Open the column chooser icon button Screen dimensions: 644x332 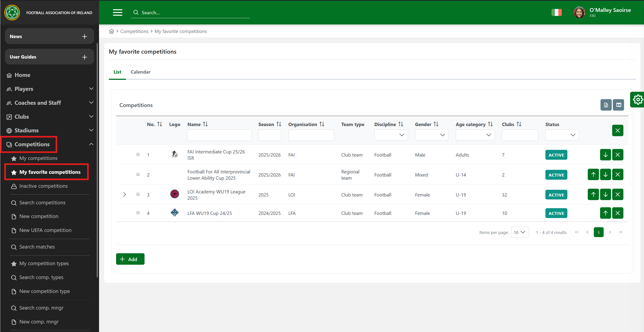click(x=618, y=105)
